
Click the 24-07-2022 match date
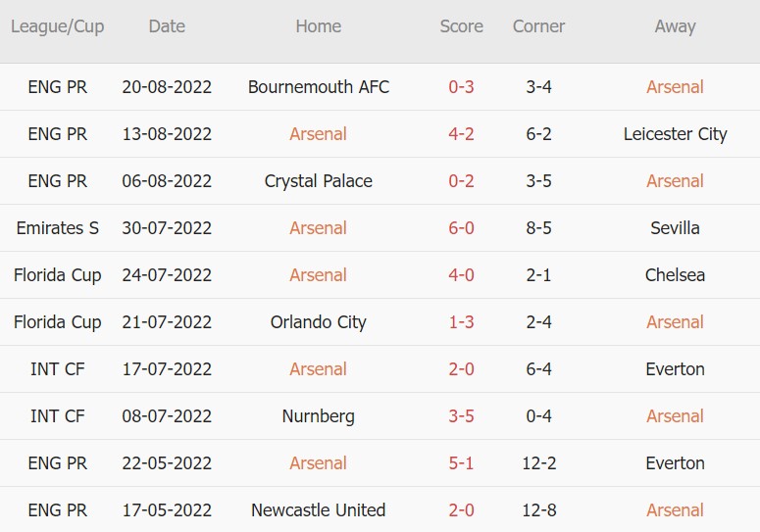coord(167,275)
